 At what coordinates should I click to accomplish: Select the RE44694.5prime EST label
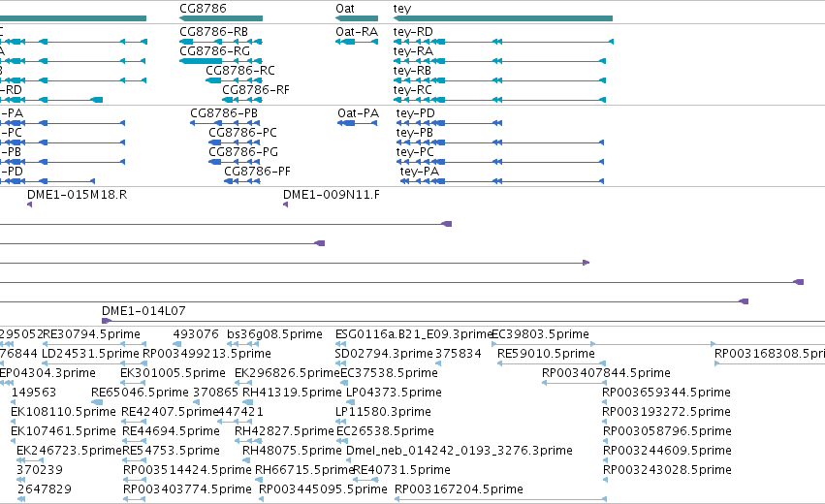coord(171,432)
